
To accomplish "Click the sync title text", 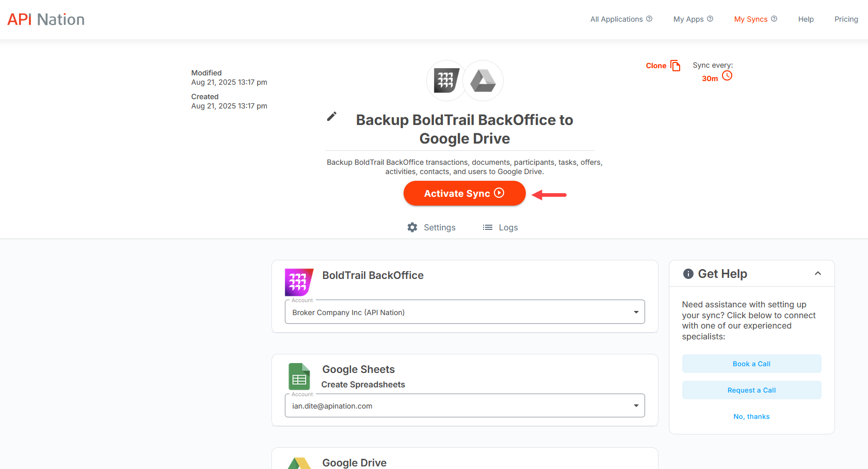I will point(464,129).
